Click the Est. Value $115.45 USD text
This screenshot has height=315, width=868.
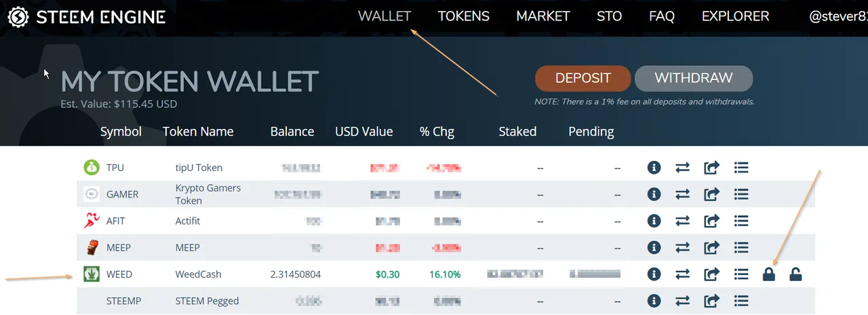[119, 105]
